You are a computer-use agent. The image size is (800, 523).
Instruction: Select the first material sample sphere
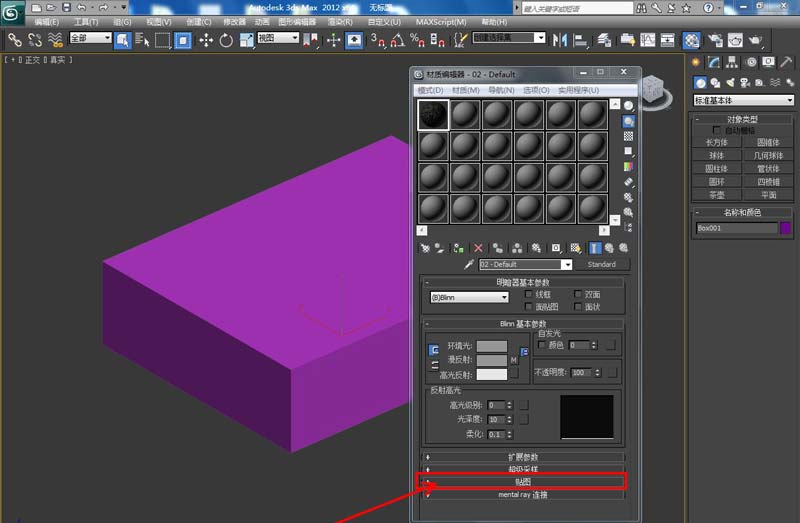[433, 115]
